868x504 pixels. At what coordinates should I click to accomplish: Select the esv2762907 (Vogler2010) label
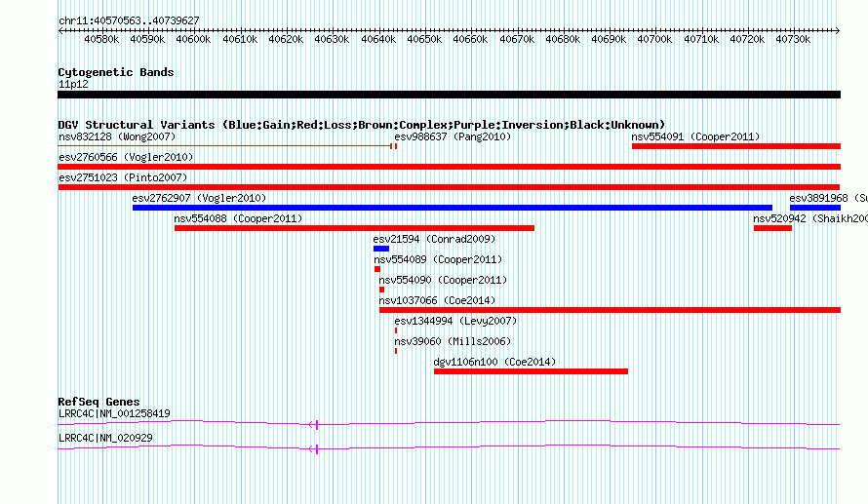pyautogui.click(x=199, y=198)
